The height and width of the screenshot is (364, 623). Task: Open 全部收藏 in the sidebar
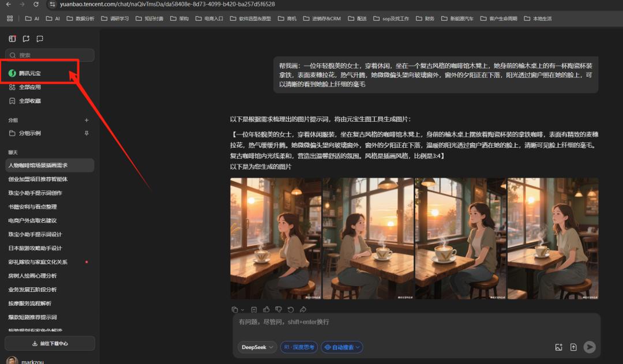32,100
